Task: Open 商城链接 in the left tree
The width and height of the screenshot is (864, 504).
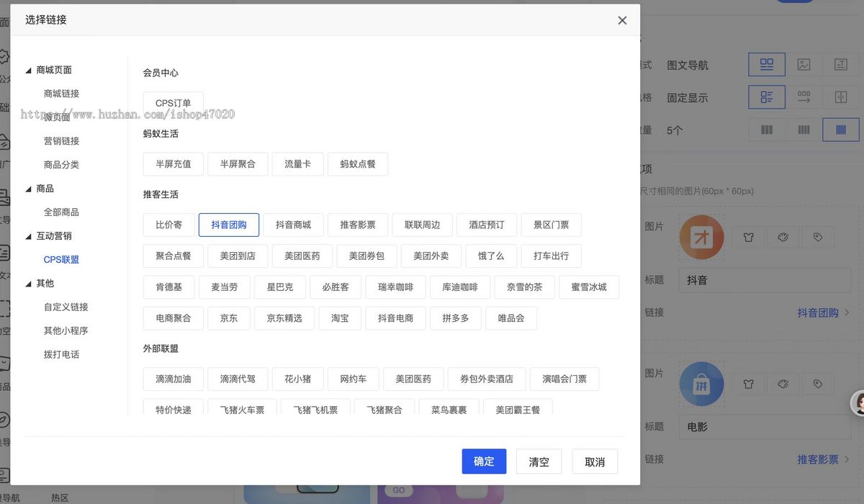Action: 61,94
